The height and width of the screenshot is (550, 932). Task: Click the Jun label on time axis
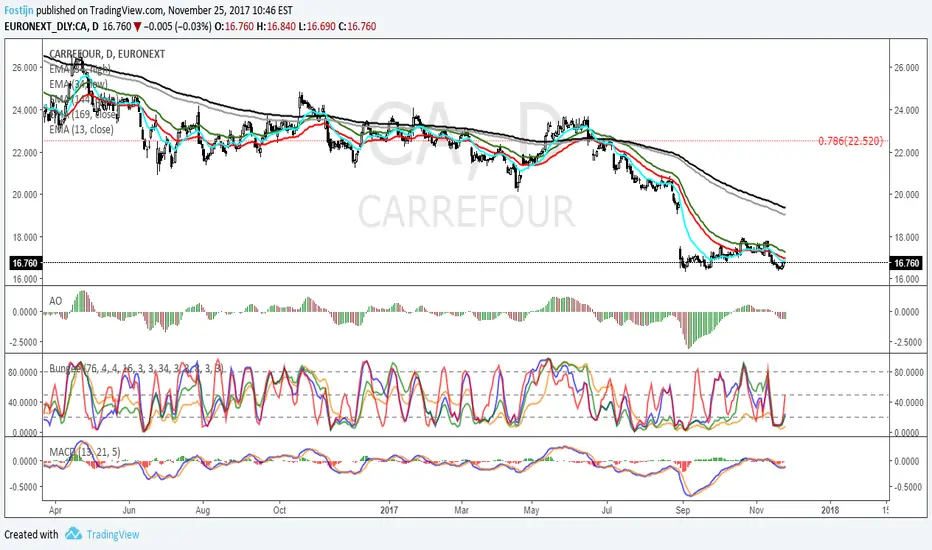[x=129, y=510]
